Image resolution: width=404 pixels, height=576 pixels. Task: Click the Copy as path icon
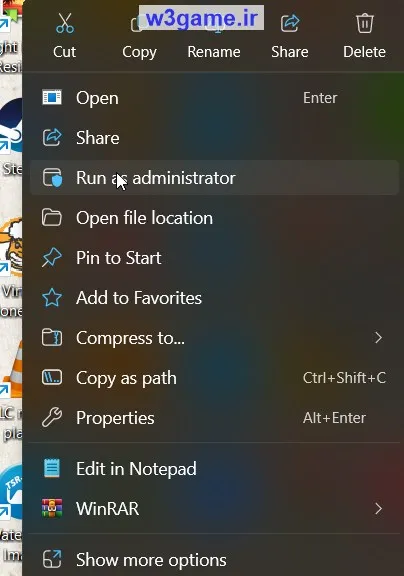click(x=52, y=378)
